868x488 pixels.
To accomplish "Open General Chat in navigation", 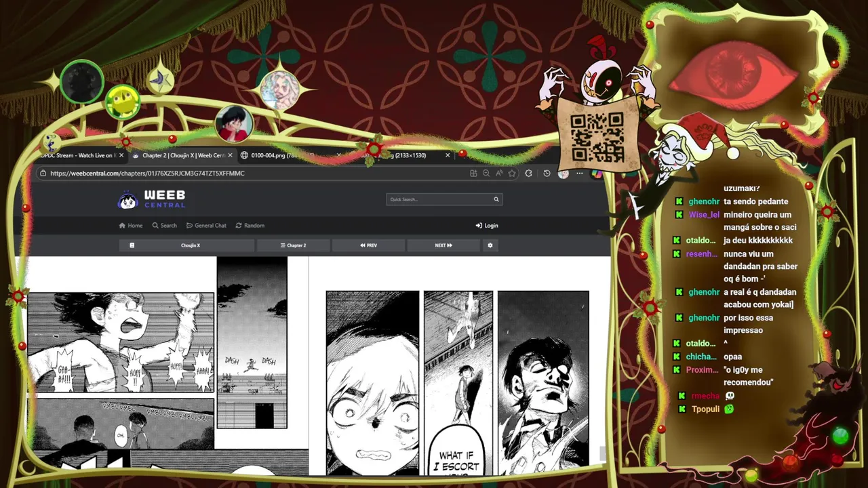I will point(206,226).
